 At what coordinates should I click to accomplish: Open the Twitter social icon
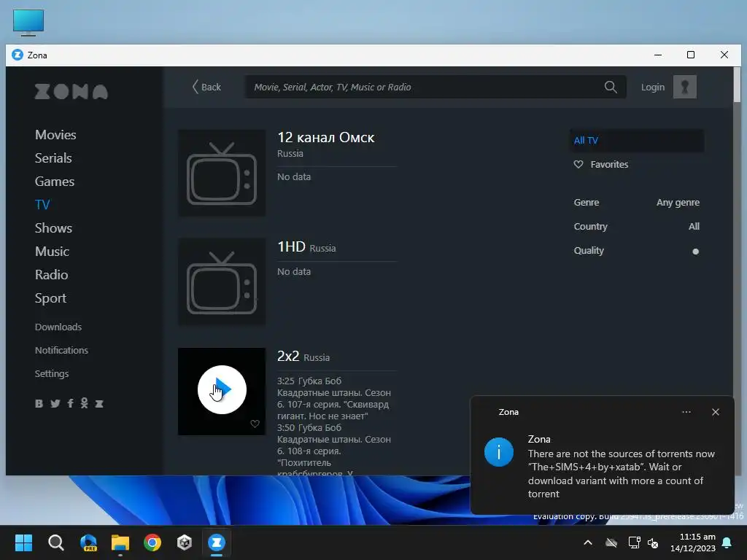pyautogui.click(x=55, y=404)
